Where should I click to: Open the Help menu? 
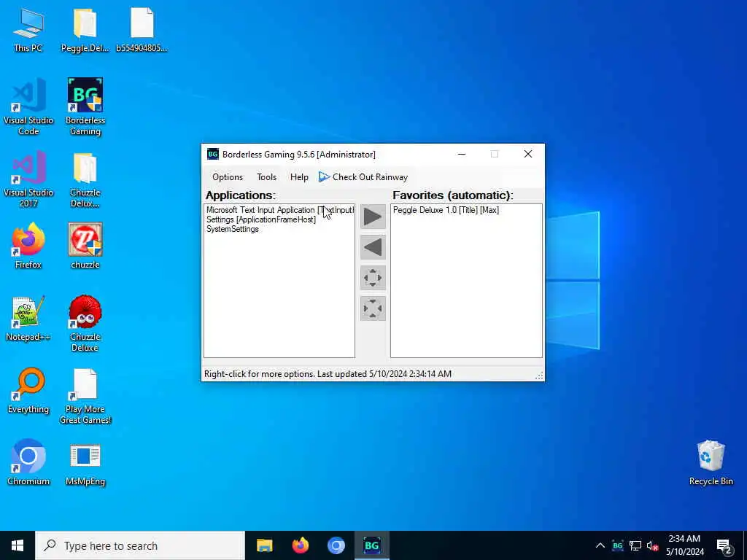(299, 177)
